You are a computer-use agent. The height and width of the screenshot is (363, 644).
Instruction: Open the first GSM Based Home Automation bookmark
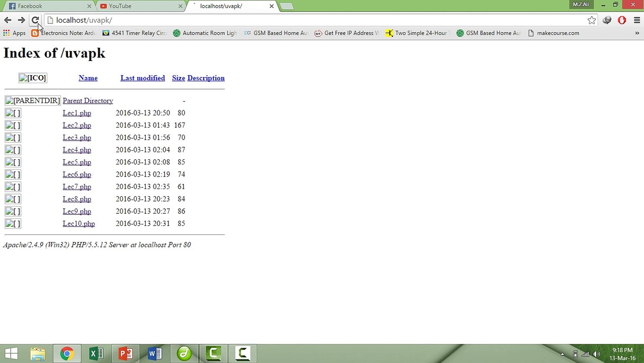[x=276, y=33]
